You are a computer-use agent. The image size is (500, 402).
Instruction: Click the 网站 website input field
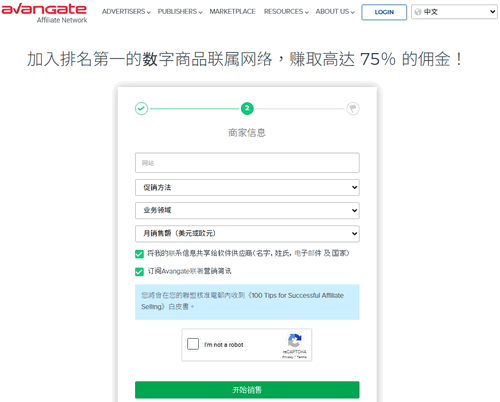(x=247, y=163)
